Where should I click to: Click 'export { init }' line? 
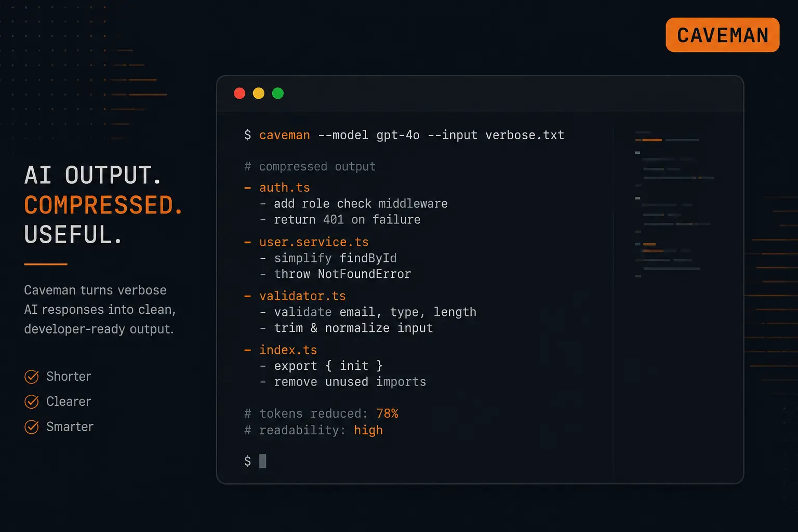click(328, 366)
